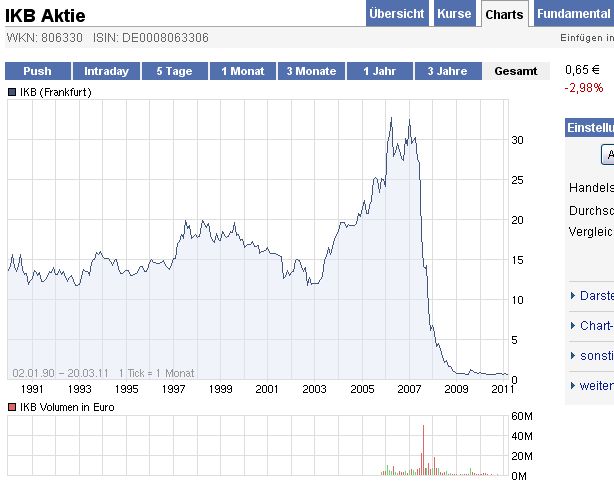Click the 1991 label on the x-axis
Image resolution: width=614 pixels, height=486 pixels.
[32, 389]
